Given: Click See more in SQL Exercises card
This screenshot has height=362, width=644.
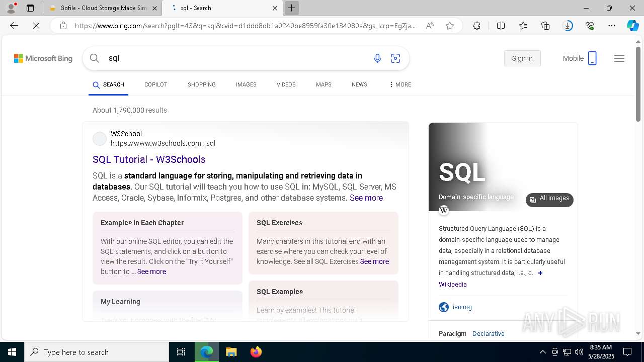Looking at the screenshot, I should click(x=374, y=261).
